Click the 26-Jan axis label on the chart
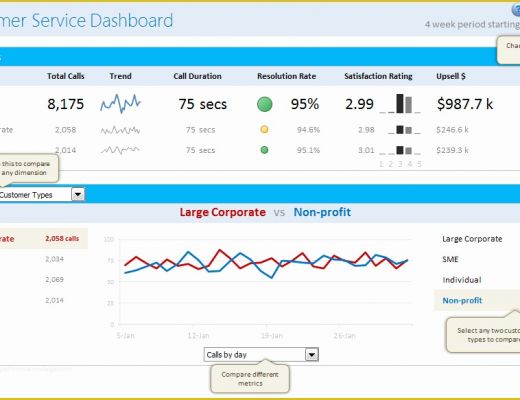 coord(344,335)
